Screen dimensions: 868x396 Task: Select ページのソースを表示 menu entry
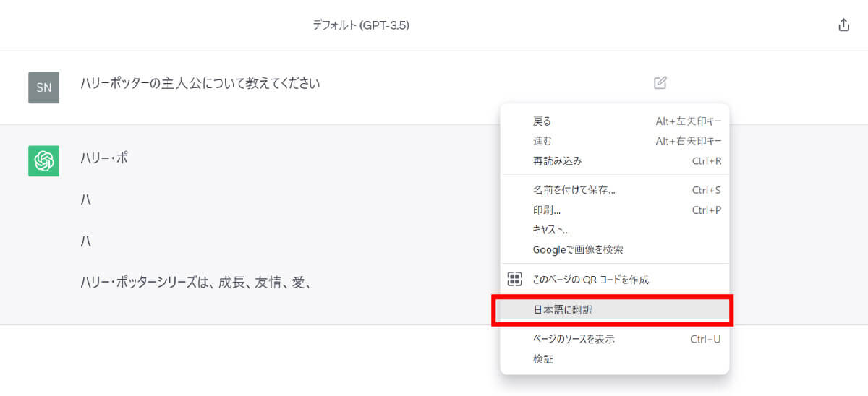coord(615,339)
